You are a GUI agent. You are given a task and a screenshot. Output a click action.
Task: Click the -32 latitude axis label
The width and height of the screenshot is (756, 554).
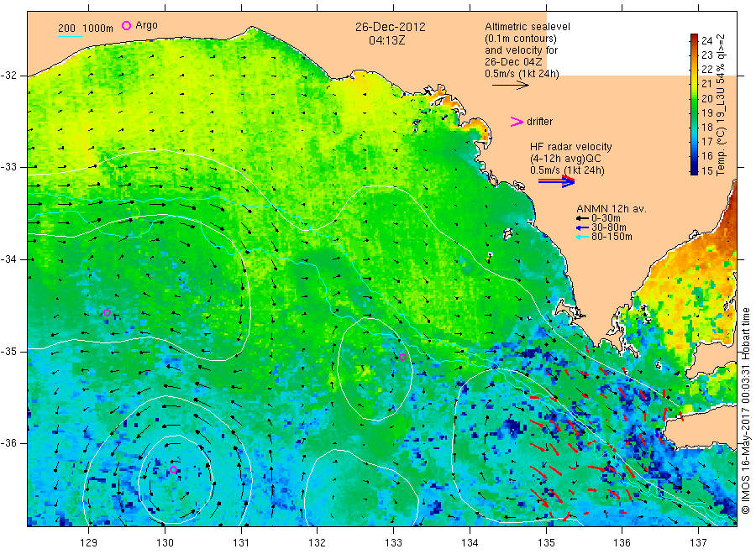point(8,76)
